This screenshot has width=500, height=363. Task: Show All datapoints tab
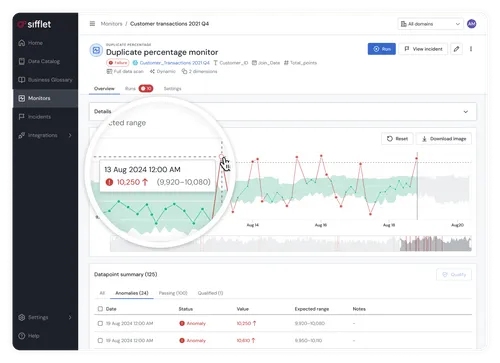point(102,293)
